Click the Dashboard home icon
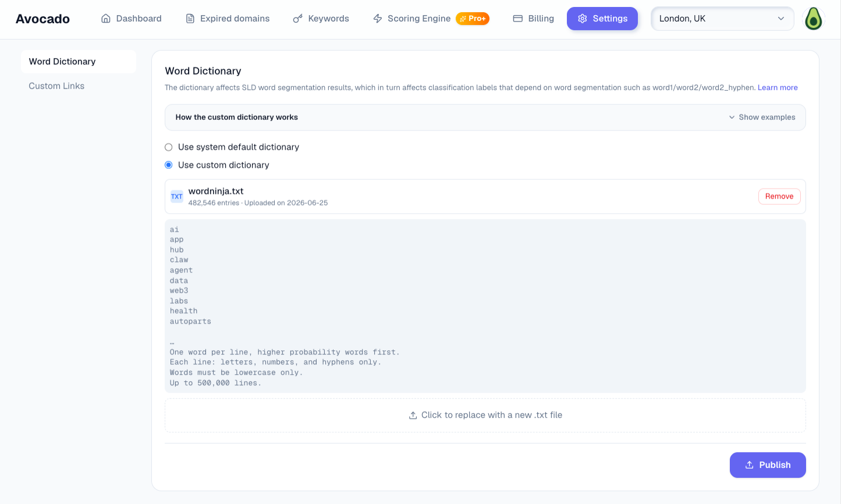The height and width of the screenshot is (504, 841). pos(106,19)
